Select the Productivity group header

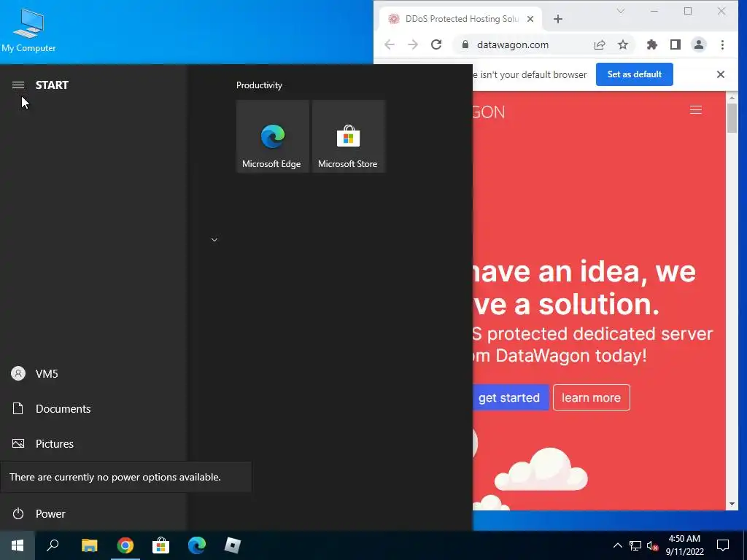(x=259, y=85)
